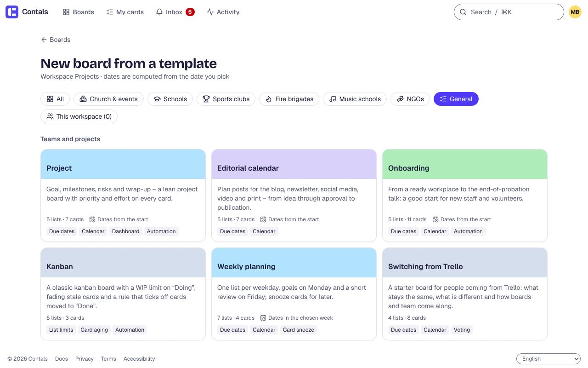The image size is (588, 368).
Task: Open the Privacy footer link
Action: [x=85, y=359]
